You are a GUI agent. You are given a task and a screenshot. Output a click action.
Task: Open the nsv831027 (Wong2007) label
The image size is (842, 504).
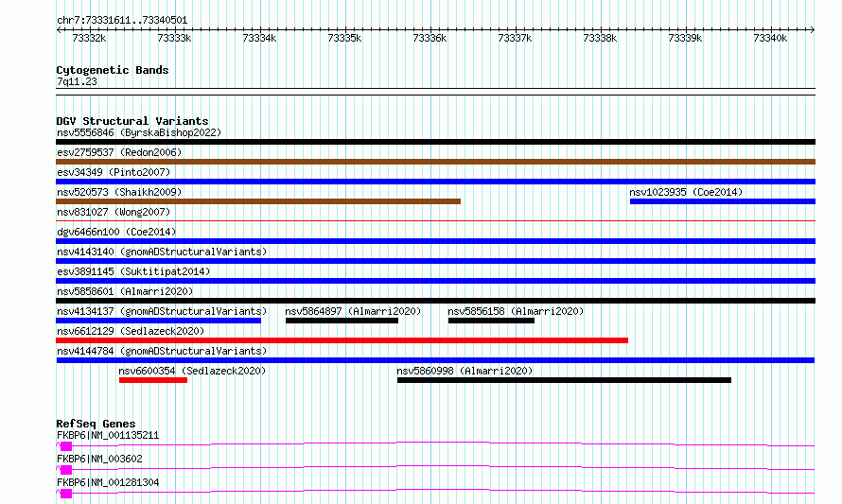click(x=114, y=212)
